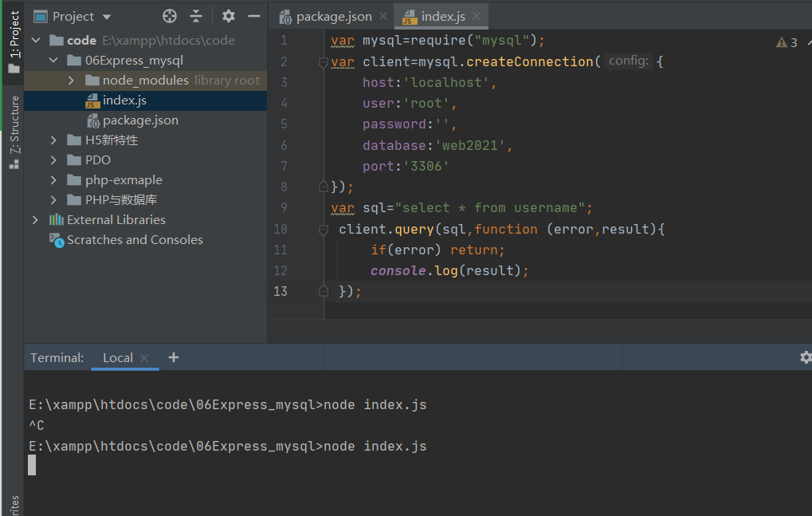Click the Scratches and Consoles icon
Screen dimensions: 812x516
pos(57,240)
